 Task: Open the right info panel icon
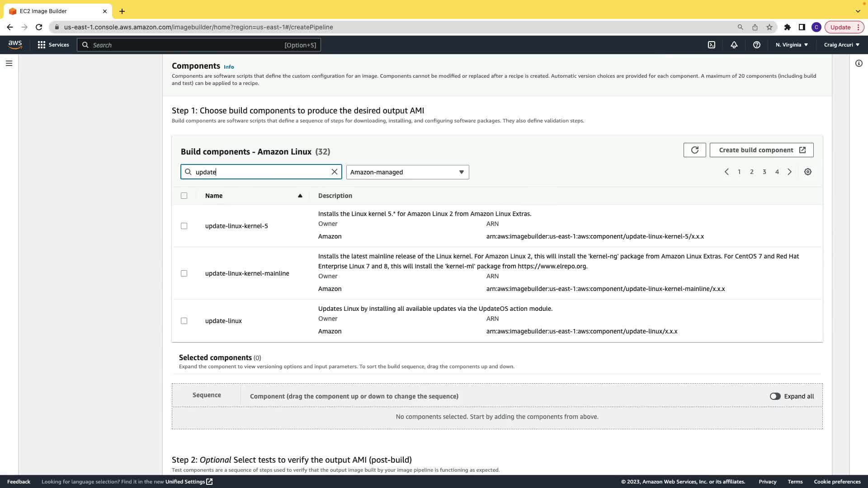click(859, 63)
